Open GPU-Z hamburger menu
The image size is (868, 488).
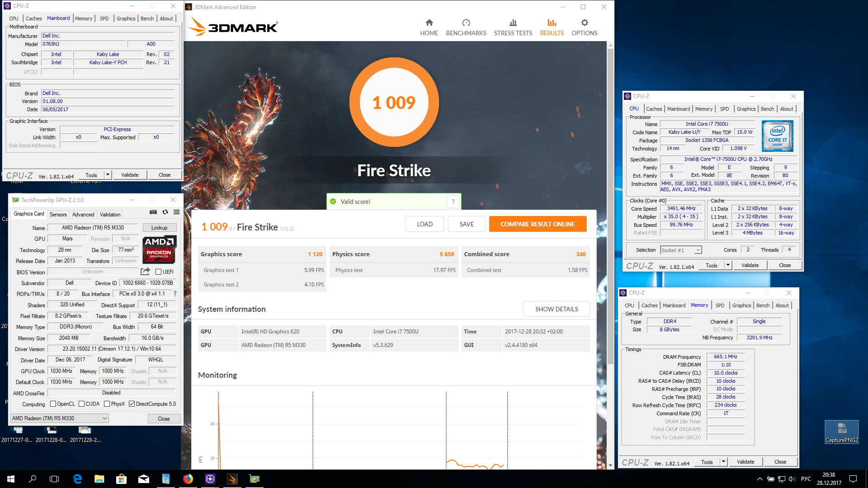pos(177,212)
